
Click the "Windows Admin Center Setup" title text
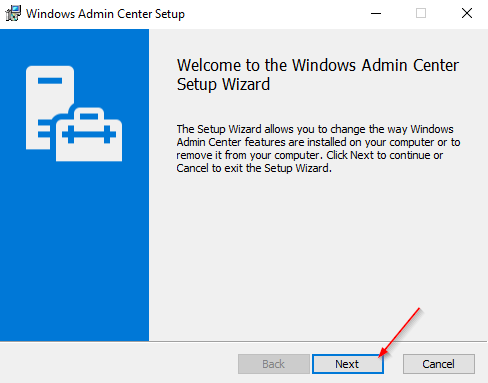tap(105, 14)
